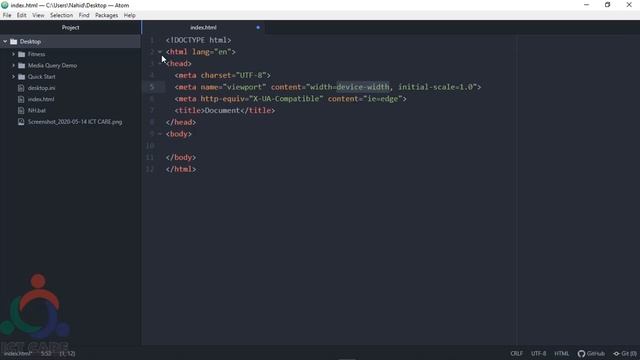640x360 pixels.
Task: Click line number 5 in gutter
Action: point(151,87)
